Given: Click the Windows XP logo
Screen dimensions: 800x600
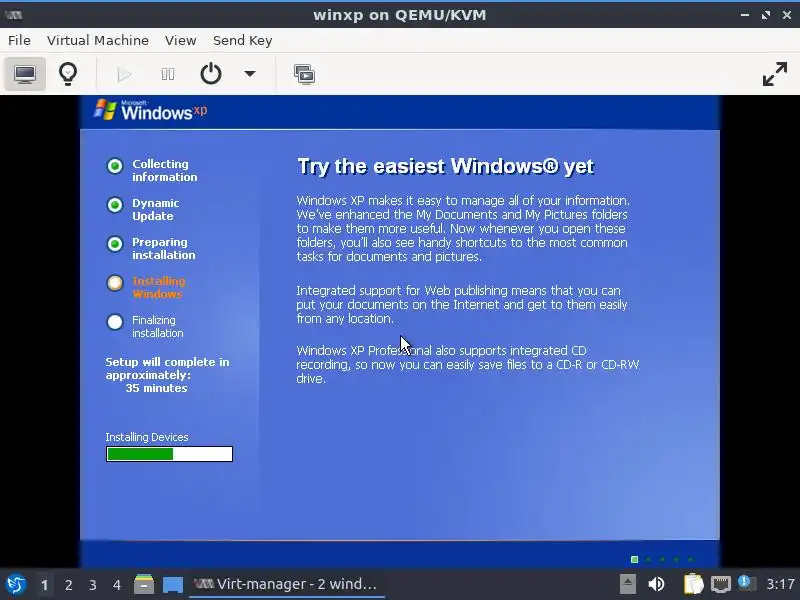Looking at the screenshot, I should 151,110.
